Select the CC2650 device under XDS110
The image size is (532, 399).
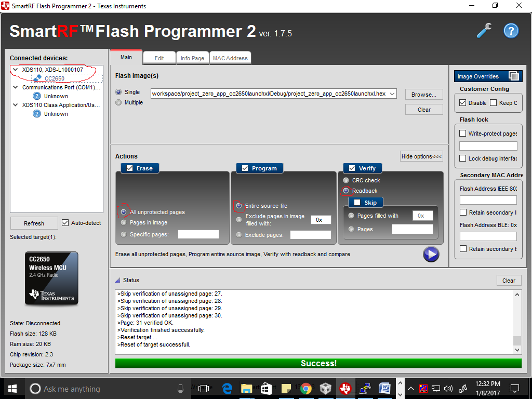(54, 78)
